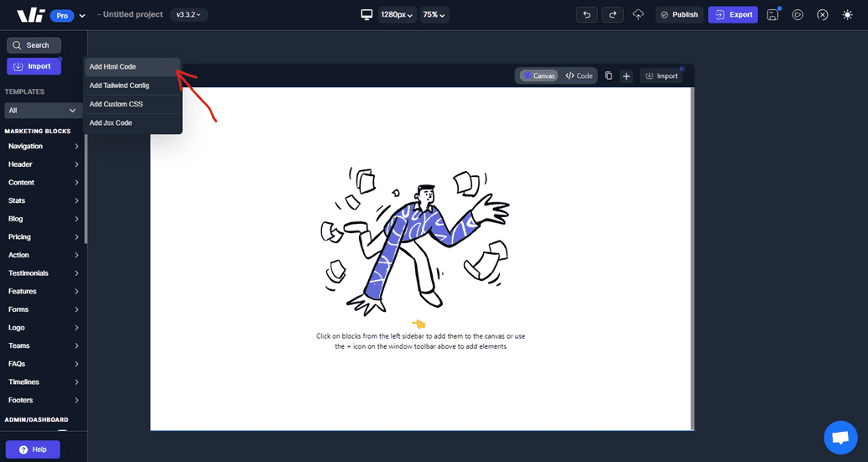Expand the Blog blocks category

click(x=43, y=219)
